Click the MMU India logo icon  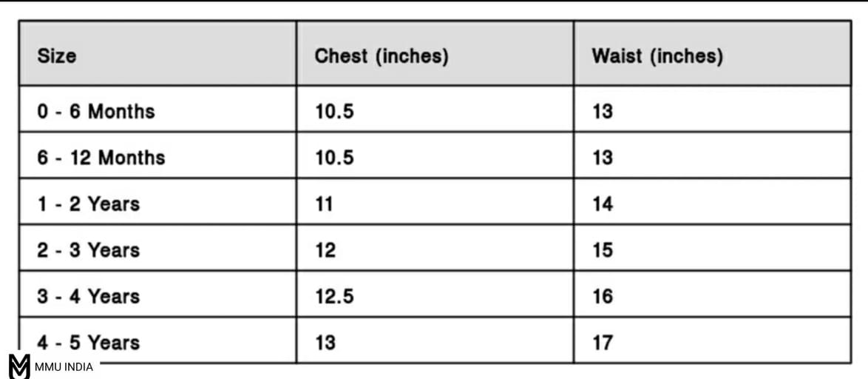tap(19, 366)
